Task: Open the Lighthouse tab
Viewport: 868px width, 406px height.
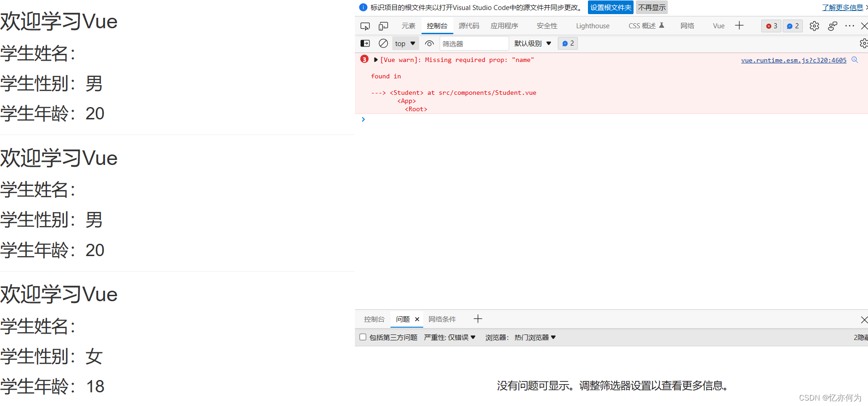Action: tap(593, 26)
